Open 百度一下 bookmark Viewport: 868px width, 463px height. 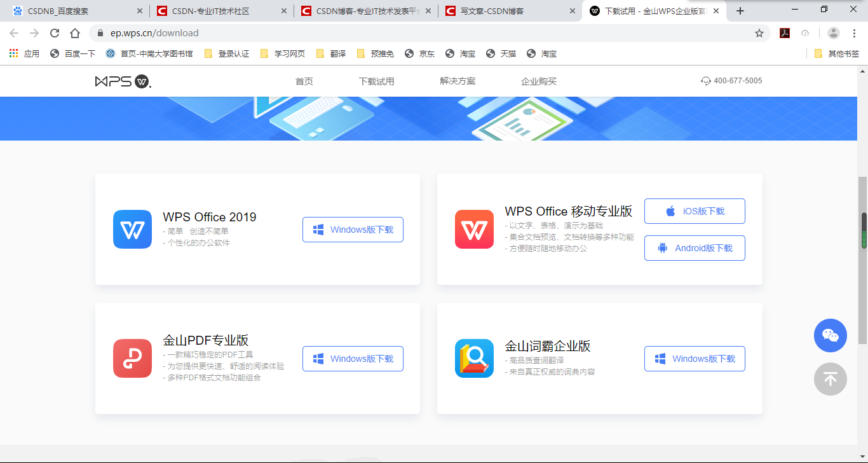click(72, 53)
